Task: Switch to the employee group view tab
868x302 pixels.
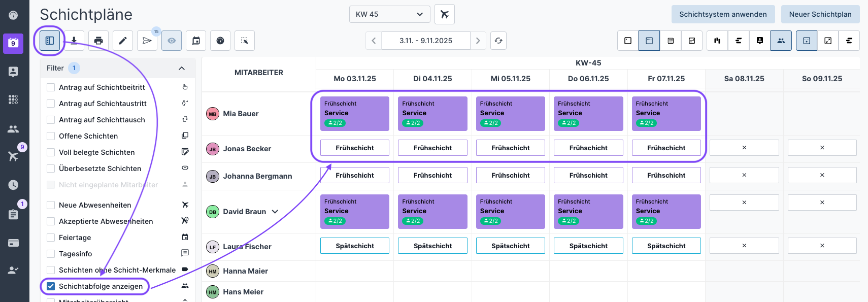Action: (781, 41)
